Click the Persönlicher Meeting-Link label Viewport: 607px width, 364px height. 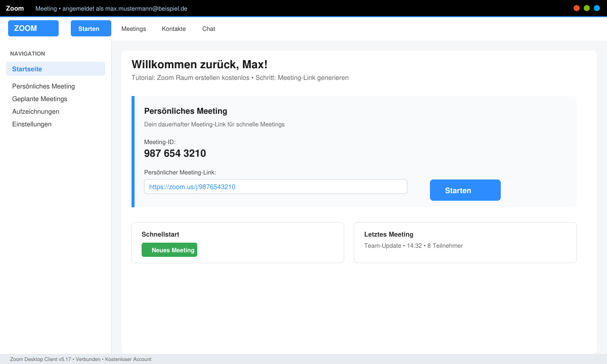(x=180, y=172)
